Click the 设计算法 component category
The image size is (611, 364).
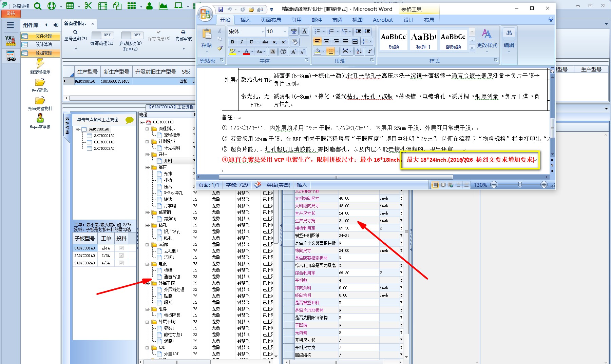click(x=40, y=44)
